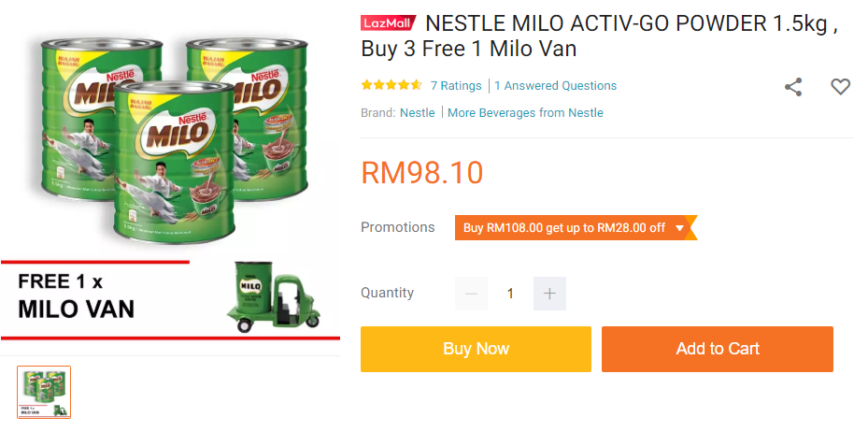Screen dimensions: 868x446
Task: Click the RM98.10 price text
Action: coord(422,173)
